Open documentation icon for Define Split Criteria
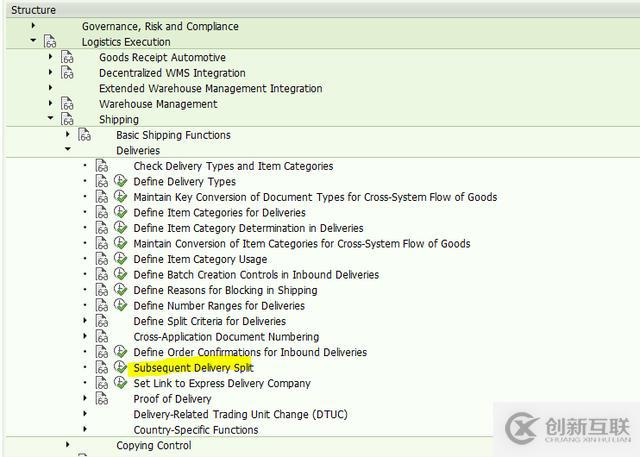Screen dimensions: 640x457 (x=102, y=320)
